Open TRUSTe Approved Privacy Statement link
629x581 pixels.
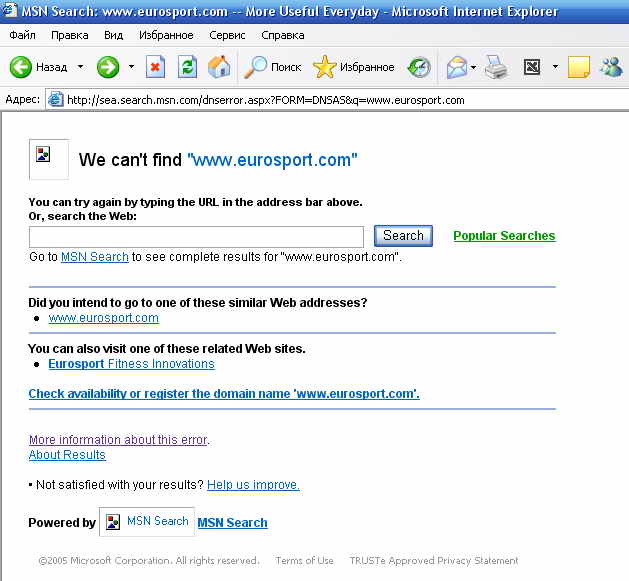pos(434,561)
